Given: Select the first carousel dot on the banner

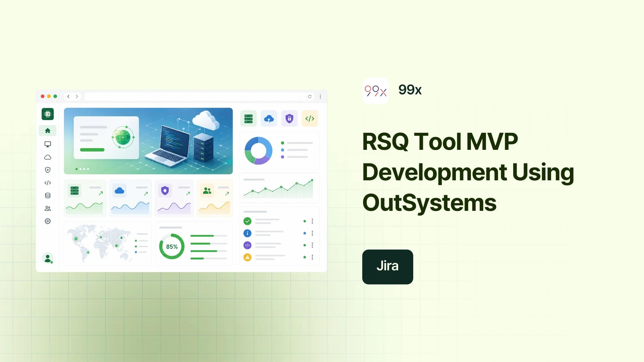Looking at the screenshot, I should pyautogui.click(x=76, y=169).
